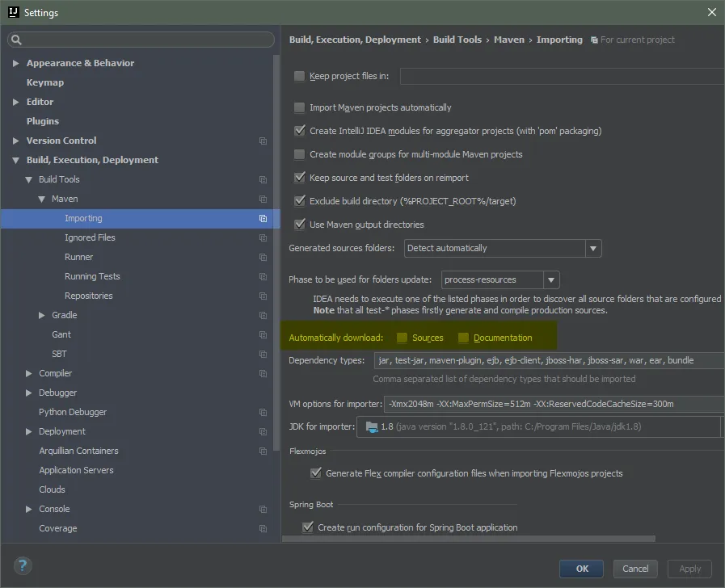The image size is (725, 588).
Task: Click the Apply button
Action: click(690, 569)
